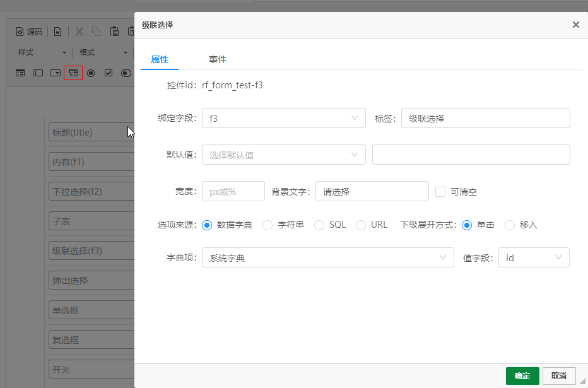Insert a dropdown select control

click(56, 73)
